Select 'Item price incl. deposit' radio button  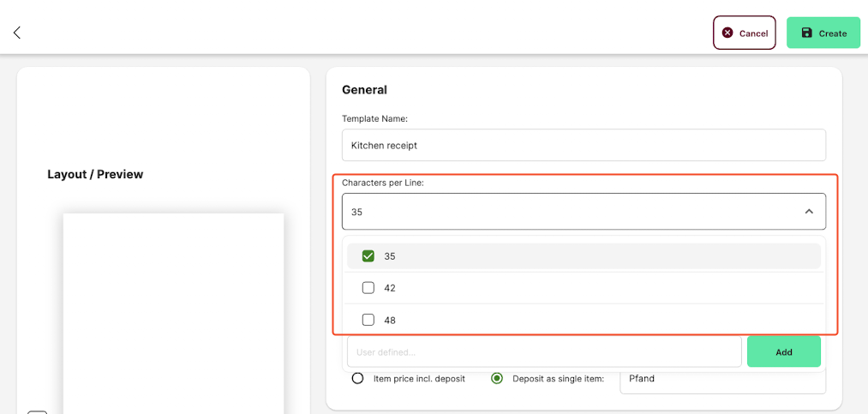coord(358,379)
